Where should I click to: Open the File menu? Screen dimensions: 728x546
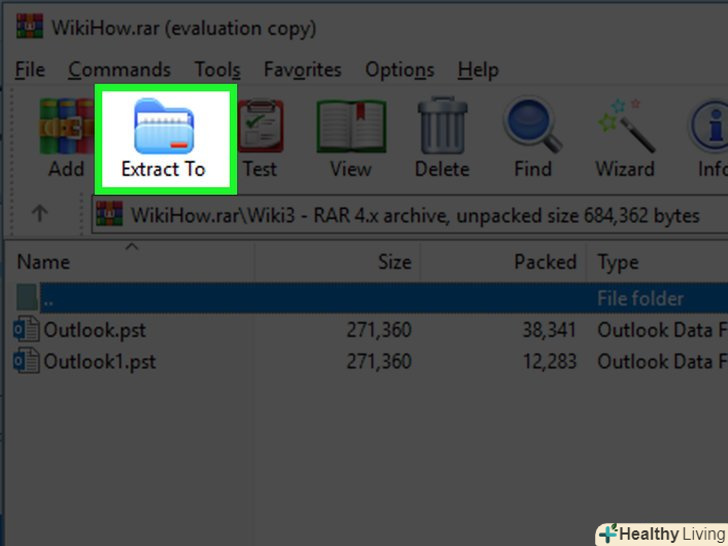[30, 70]
